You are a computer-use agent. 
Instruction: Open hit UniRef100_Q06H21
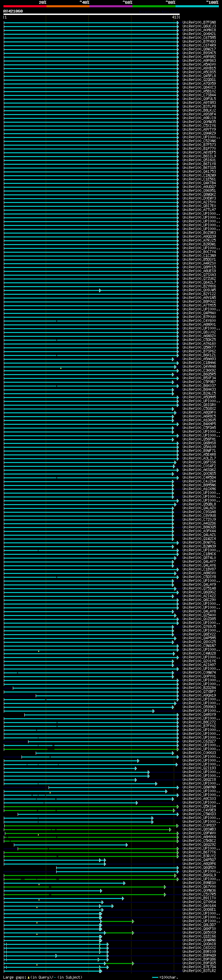point(199,34)
